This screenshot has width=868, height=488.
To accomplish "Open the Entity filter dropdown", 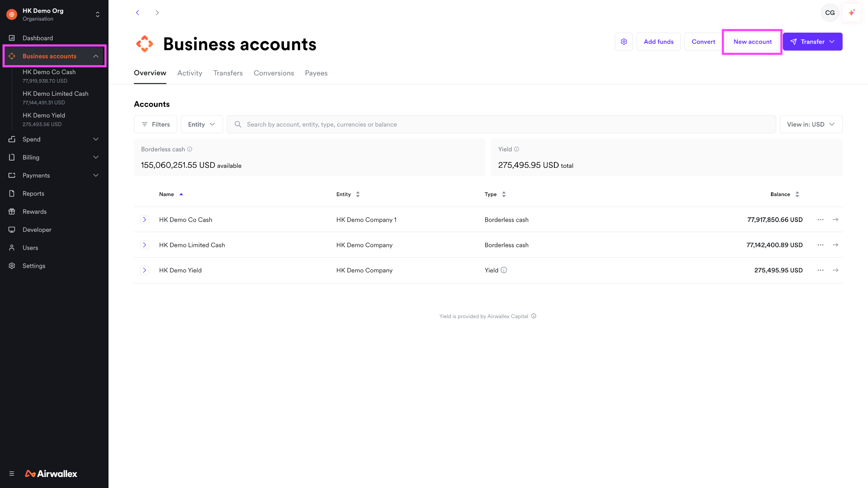I will (x=202, y=125).
